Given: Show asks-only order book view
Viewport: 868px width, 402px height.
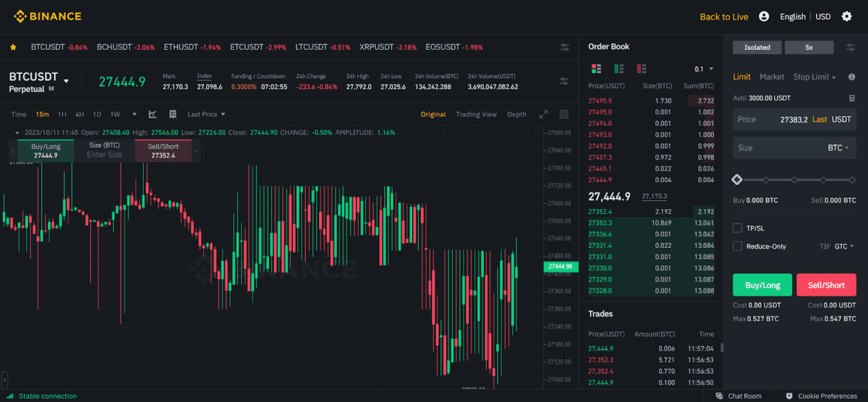Looking at the screenshot, I should 642,69.
